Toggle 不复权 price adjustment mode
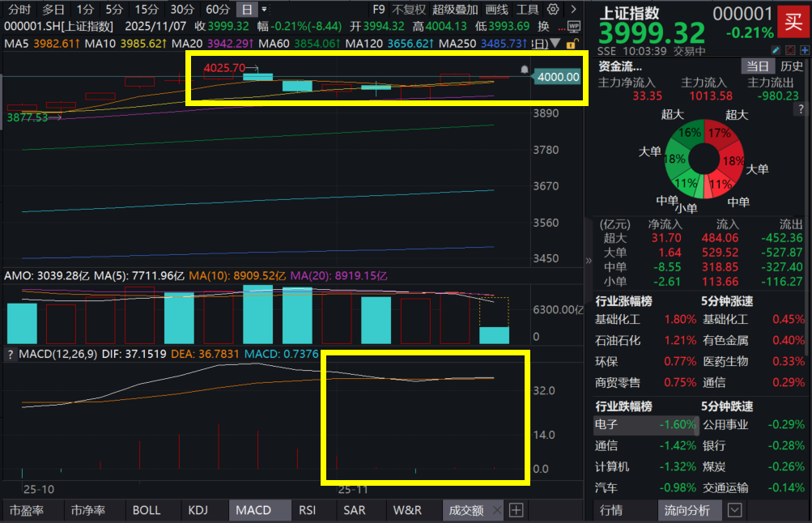Screen dimensions: 812x523 tap(410, 9)
